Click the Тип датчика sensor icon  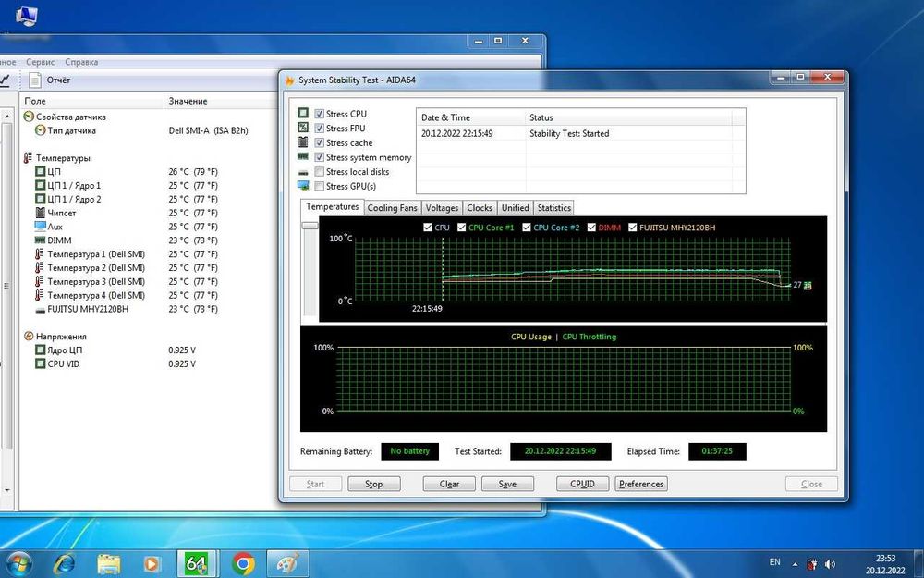(x=40, y=130)
